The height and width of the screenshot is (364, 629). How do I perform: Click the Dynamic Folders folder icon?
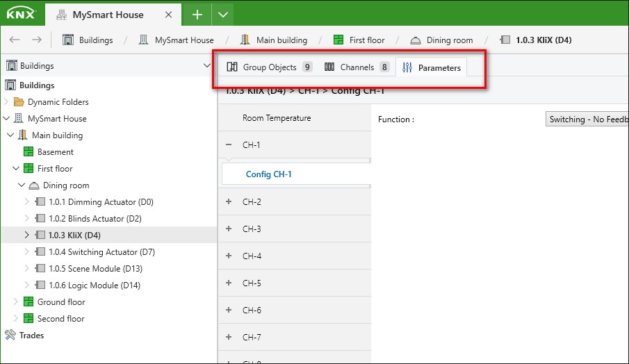tap(19, 101)
